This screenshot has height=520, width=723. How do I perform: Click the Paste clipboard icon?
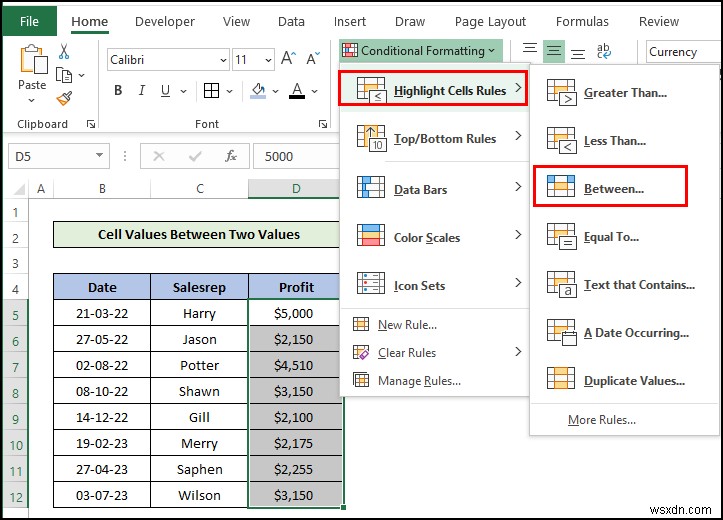pyautogui.click(x=32, y=59)
